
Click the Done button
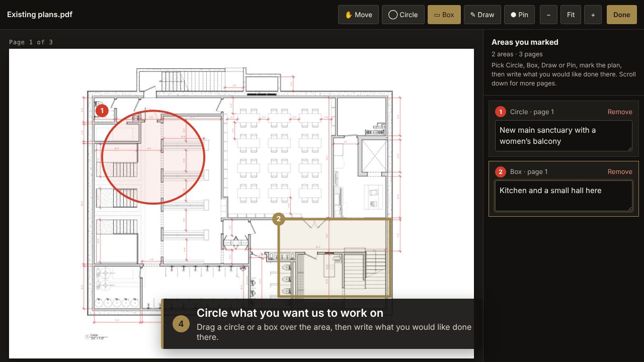[x=622, y=15]
